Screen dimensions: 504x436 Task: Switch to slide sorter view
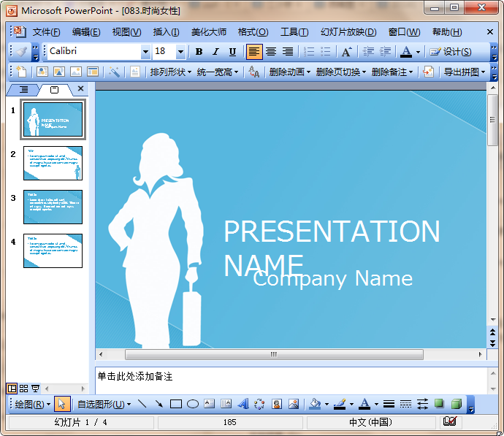[24, 389]
